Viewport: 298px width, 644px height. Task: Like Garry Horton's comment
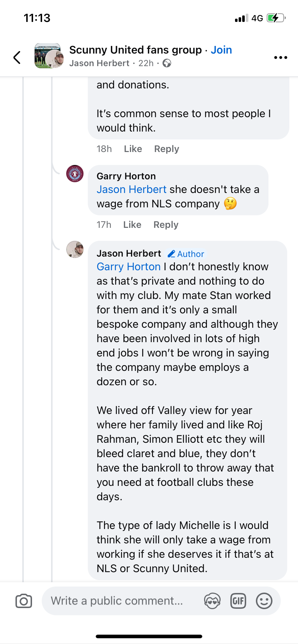(132, 225)
